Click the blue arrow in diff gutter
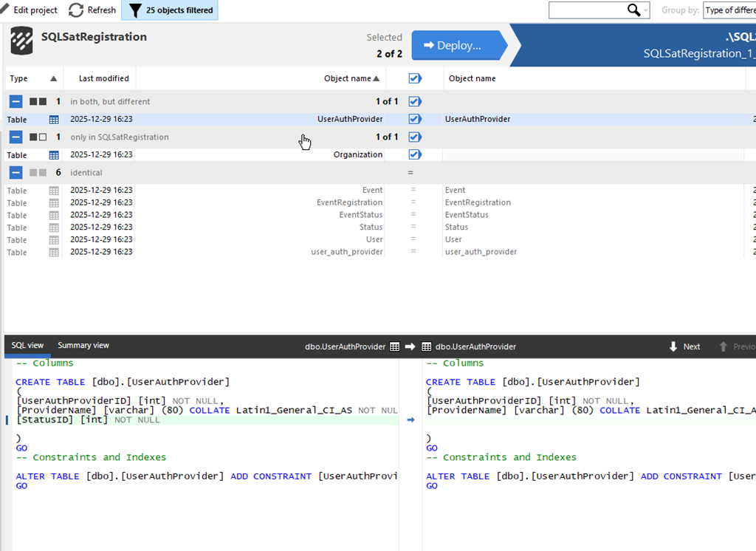This screenshot has width=756, height=551. click(x=411, y=420)
